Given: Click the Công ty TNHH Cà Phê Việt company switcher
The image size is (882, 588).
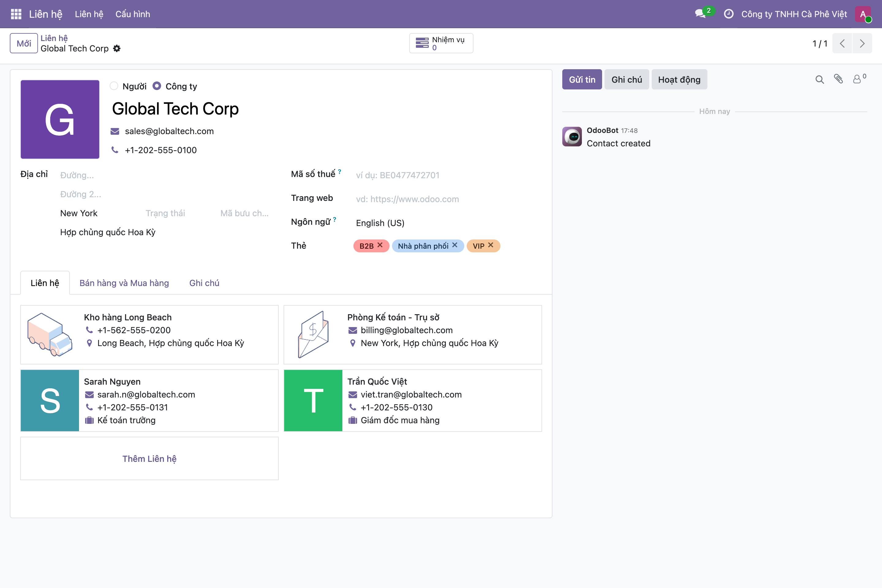Looking at the screenshot, I should [794, 14].
